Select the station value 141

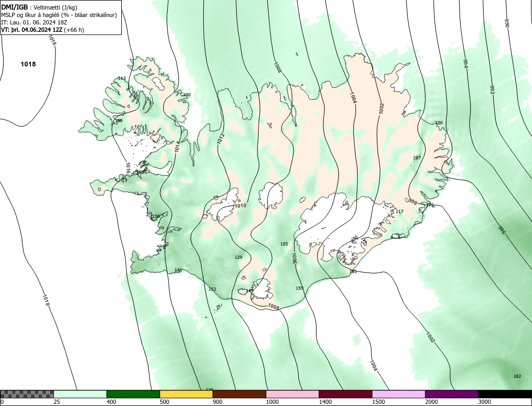[178, 270]
